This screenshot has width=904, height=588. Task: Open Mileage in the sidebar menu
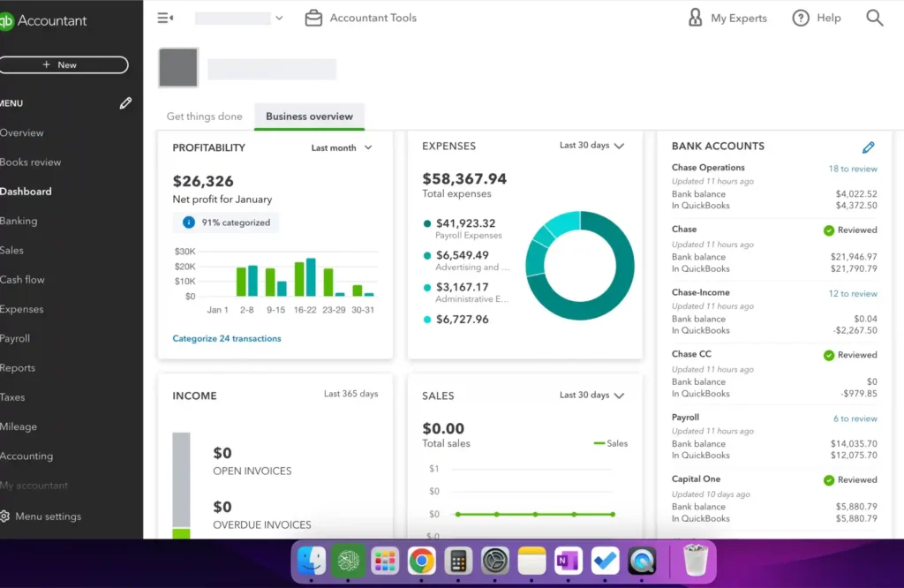pos(19,426)
